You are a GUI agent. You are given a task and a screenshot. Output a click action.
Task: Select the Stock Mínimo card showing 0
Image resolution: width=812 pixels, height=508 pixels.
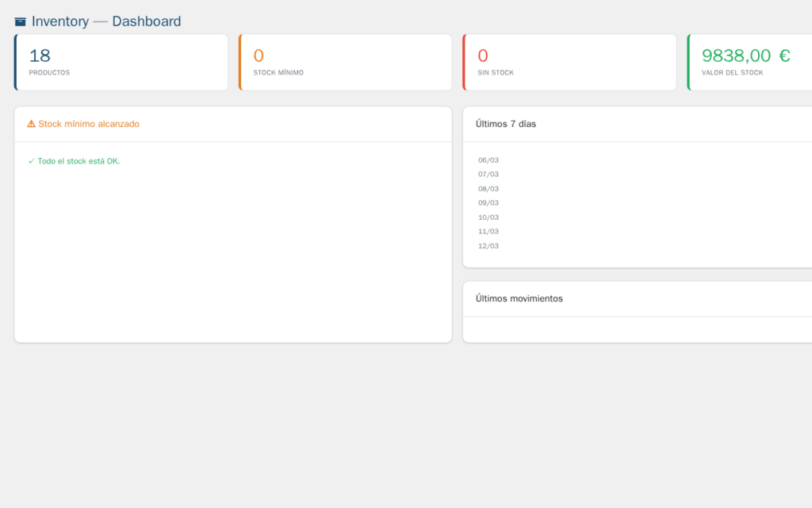click(x=345, y=62)
